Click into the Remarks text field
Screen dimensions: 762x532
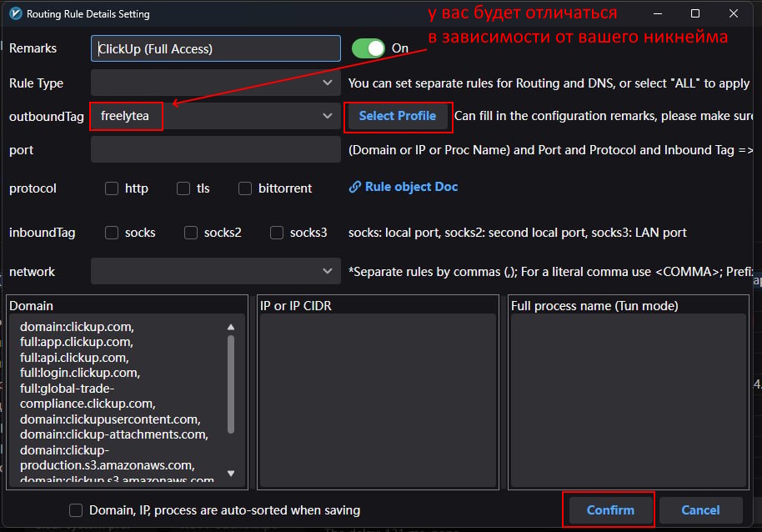point(215,48)
